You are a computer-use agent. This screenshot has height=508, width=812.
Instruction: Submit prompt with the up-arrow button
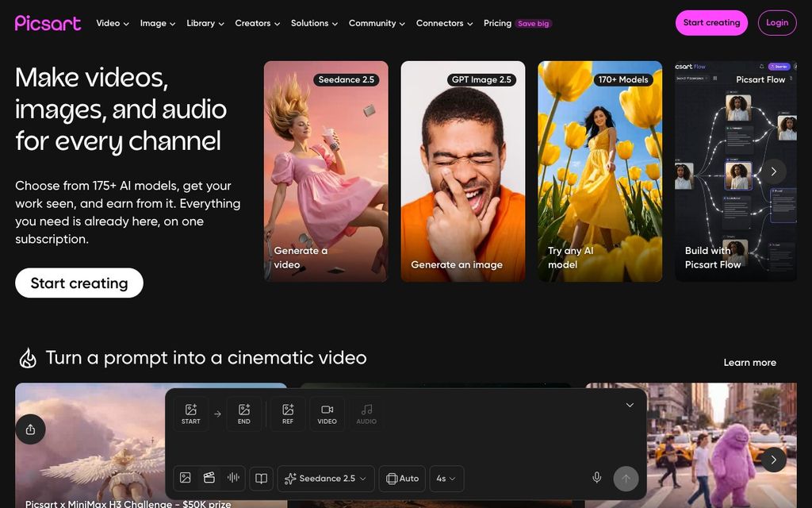click(x=626, y=479)
